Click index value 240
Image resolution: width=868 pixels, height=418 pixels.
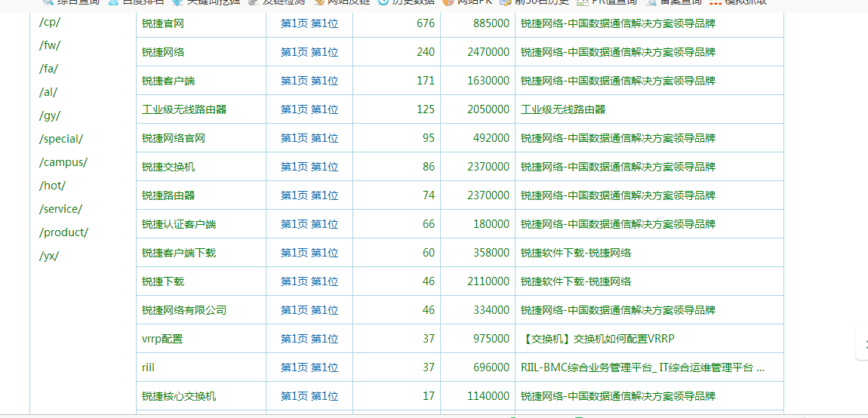tap(426, 52)
